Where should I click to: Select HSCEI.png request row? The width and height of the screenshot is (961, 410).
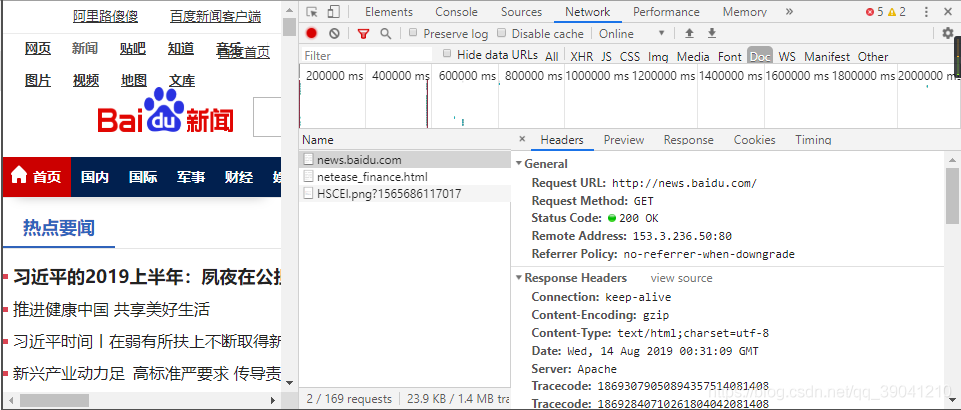pyautogui.click(x=406, y=194)
